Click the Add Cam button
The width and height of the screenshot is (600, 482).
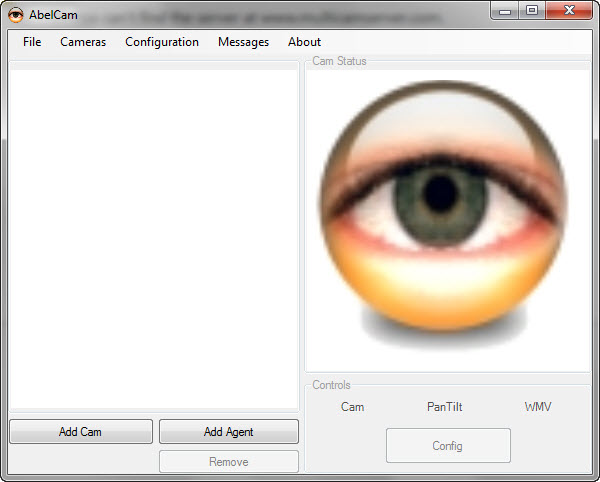81,432
